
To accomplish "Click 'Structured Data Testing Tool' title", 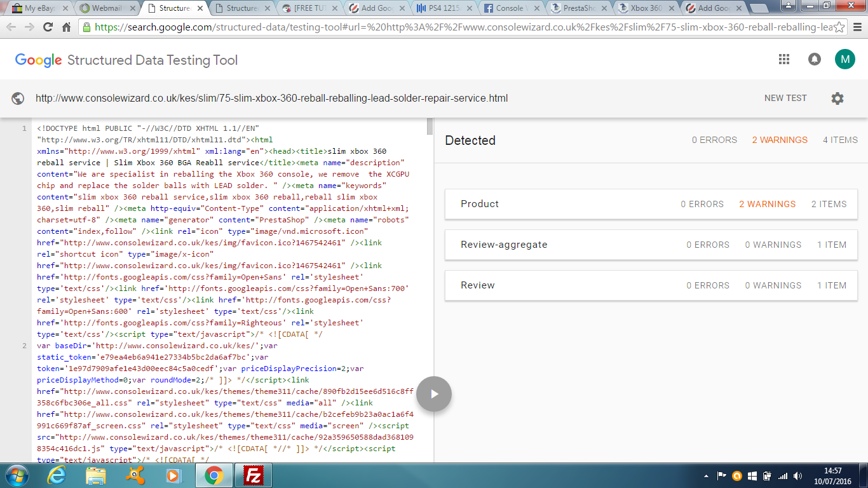I will pos(153,60).
